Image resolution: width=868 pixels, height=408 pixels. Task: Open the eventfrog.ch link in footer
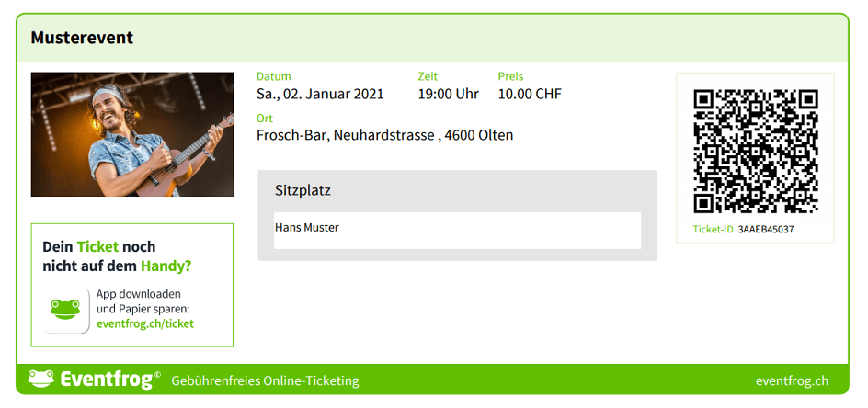click(x=792, y=380)
